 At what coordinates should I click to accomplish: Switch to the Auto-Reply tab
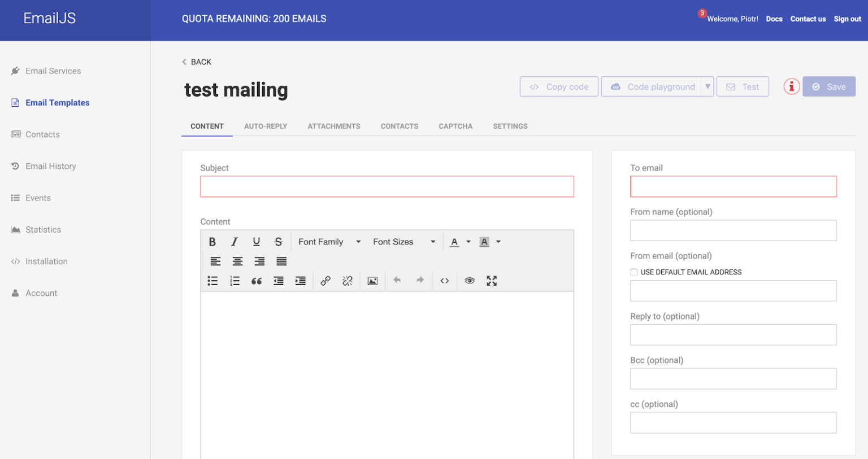(266, 126)
